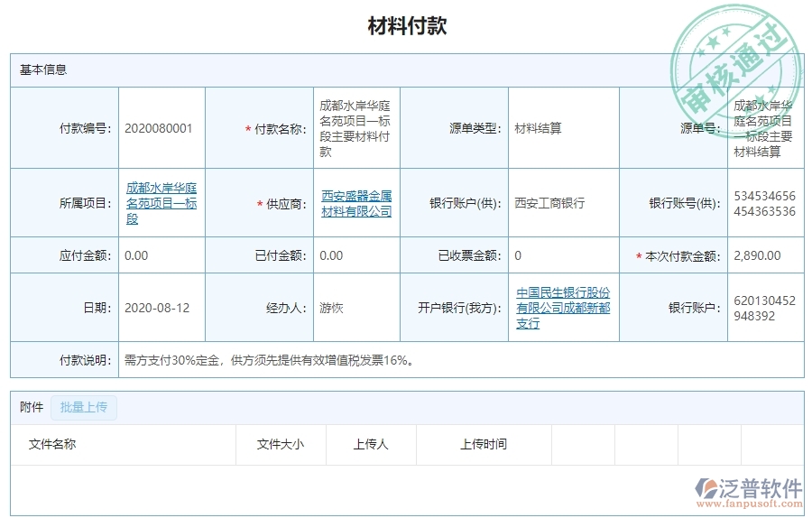Click the 供应商 field label
The width and height of the screenshot is (812, 518).
286,204
